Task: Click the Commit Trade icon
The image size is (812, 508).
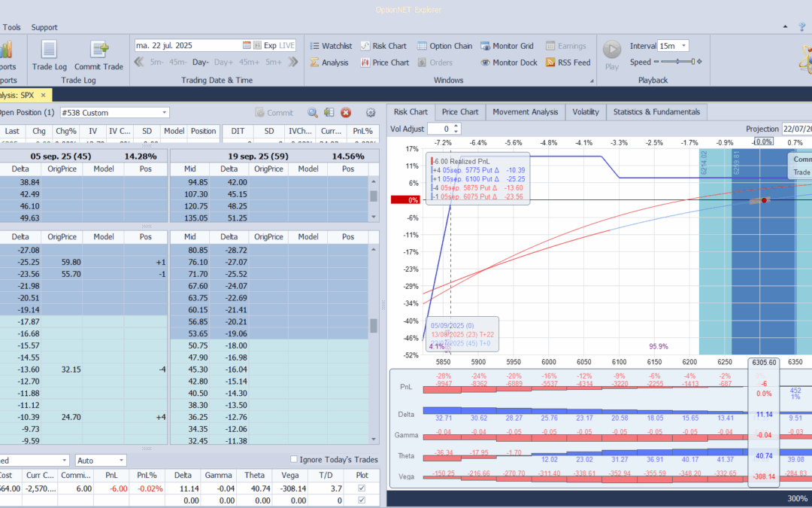Action: [x=98, y=50]
